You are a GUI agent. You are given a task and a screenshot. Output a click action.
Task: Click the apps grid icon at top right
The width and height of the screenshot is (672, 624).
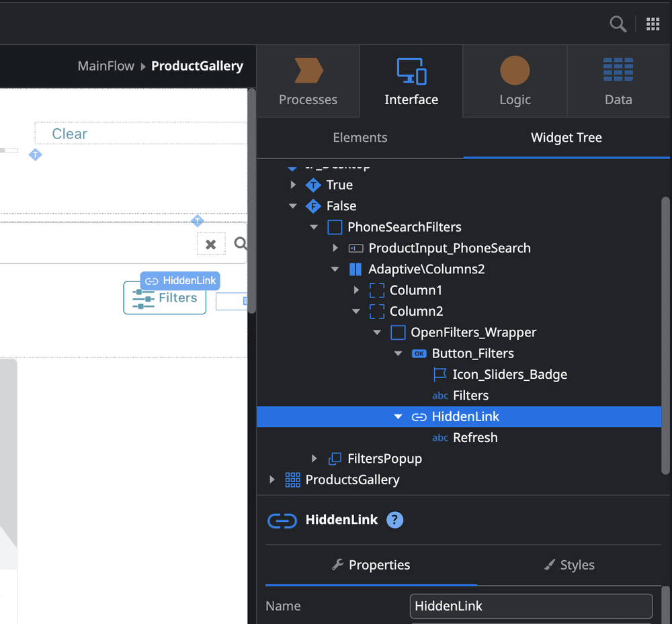[653, 24]
